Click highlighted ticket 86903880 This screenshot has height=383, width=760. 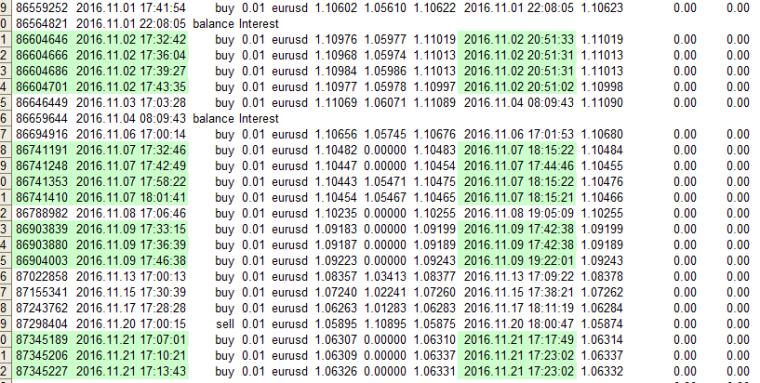point(42,245)
